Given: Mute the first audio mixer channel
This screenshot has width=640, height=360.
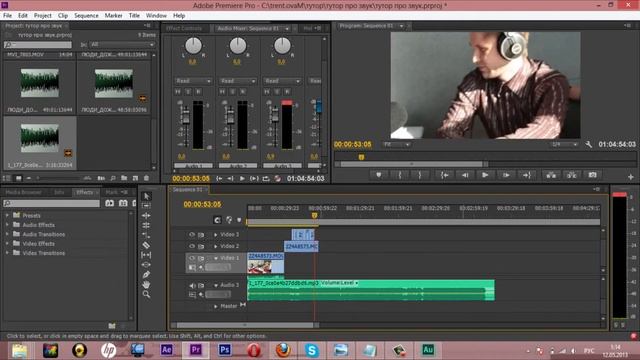Looking at the screenshot, I should coord(178,92).
